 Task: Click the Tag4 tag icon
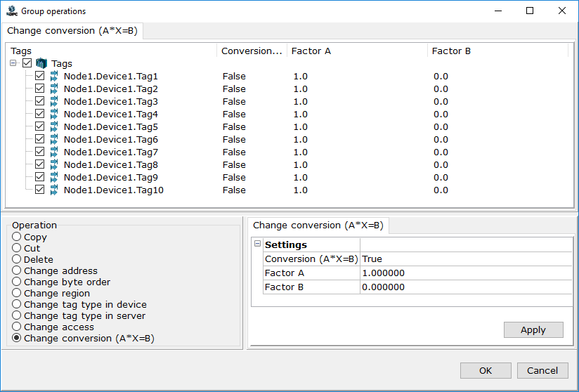tap(54, 114)
